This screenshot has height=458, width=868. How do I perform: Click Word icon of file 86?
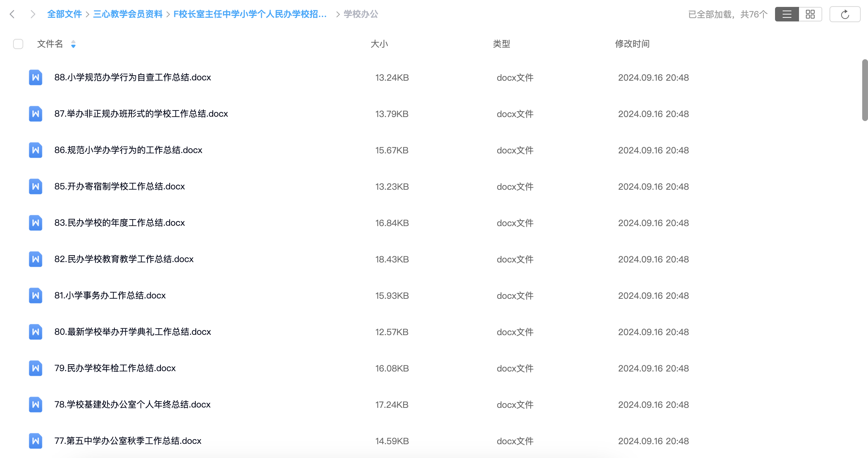pyautogui.click(x=36, y=150)
